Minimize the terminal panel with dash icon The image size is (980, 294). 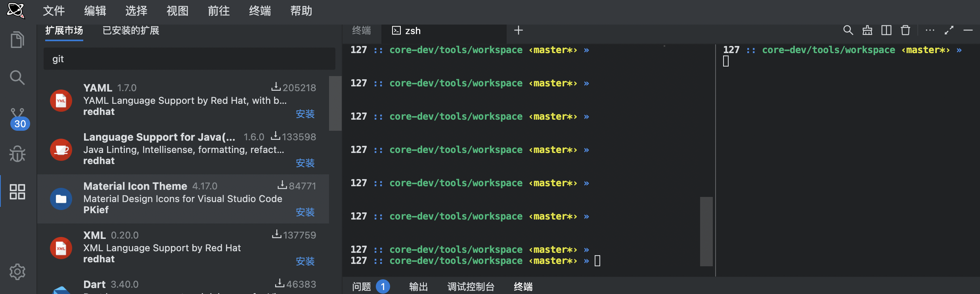coord(968,30)
